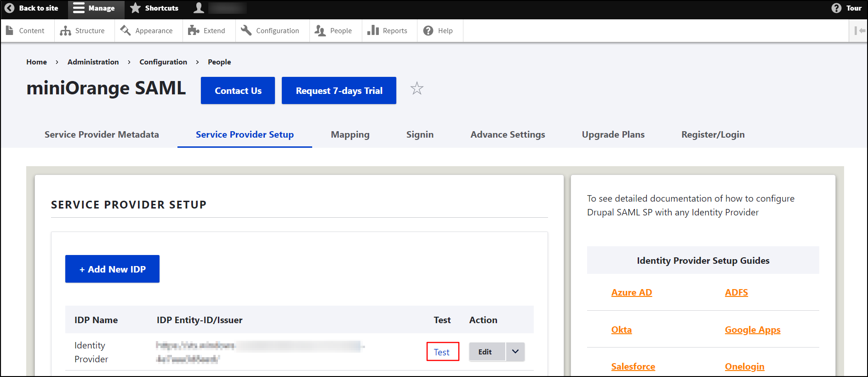Open the Azure AD setup guide
The height and width of the screenshot is (377, 868).
pos(631,292)
